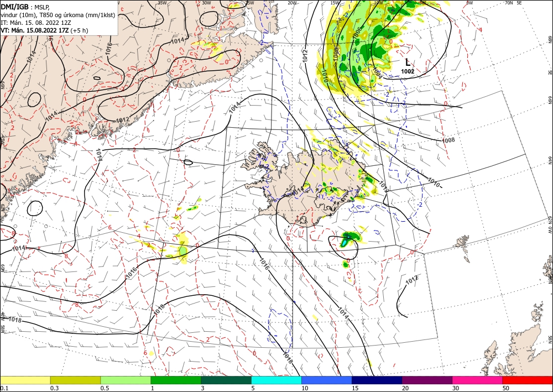Click the light green 0.5–1 legend swatch

tap(126, 380)
